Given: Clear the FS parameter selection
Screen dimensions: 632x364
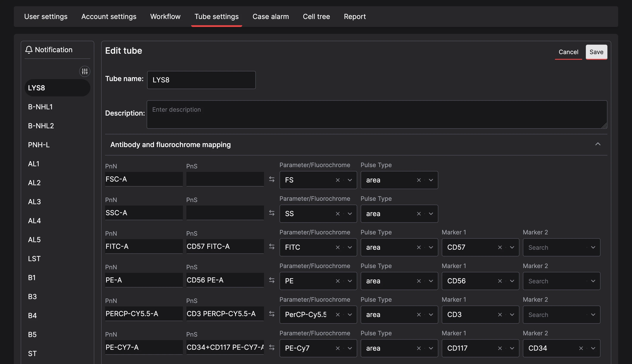Looking at the screenshot, I should [338, 180].
